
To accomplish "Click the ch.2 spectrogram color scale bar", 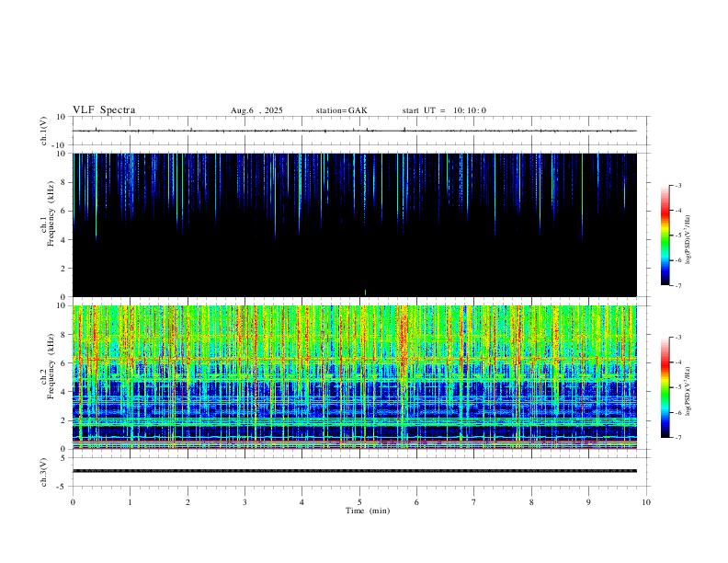I will point(665,387).
